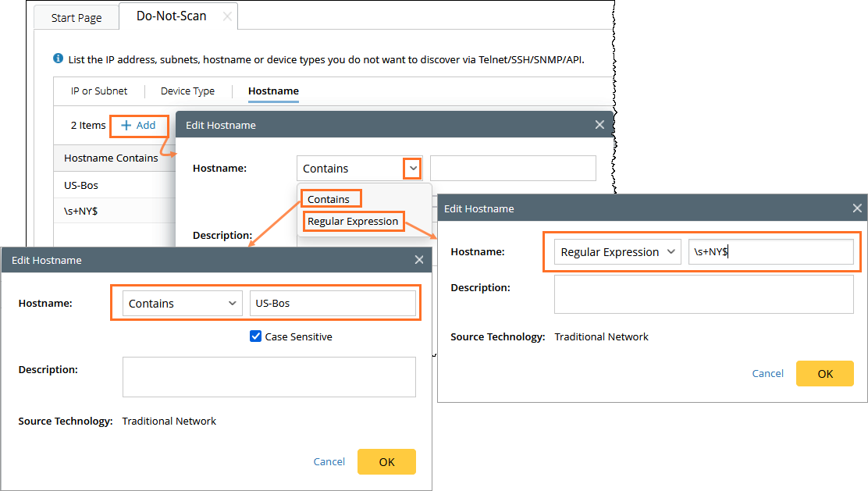Screen dimensions: 868x491
Task: Toggle the Case Sensitive checkbox
Action: pyautogui.click(x=255, y=336)
